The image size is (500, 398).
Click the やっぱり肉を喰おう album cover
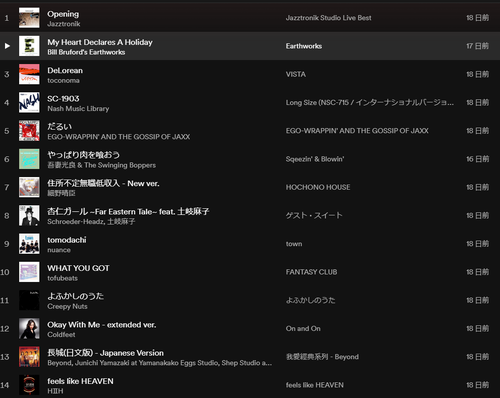point(29,159)
